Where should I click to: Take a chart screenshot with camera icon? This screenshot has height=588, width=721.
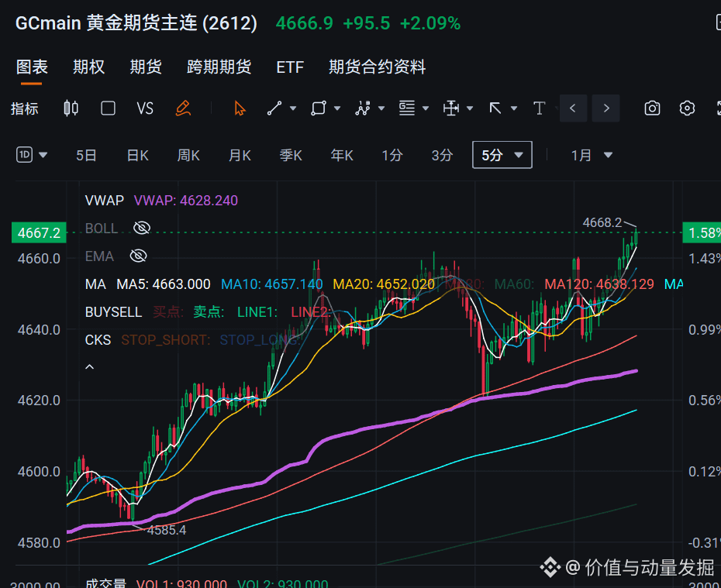click(652, 108)
